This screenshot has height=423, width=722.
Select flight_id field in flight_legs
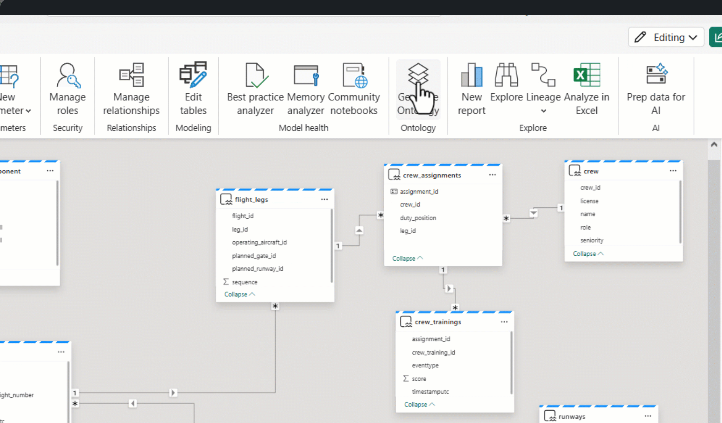point(243,216)
